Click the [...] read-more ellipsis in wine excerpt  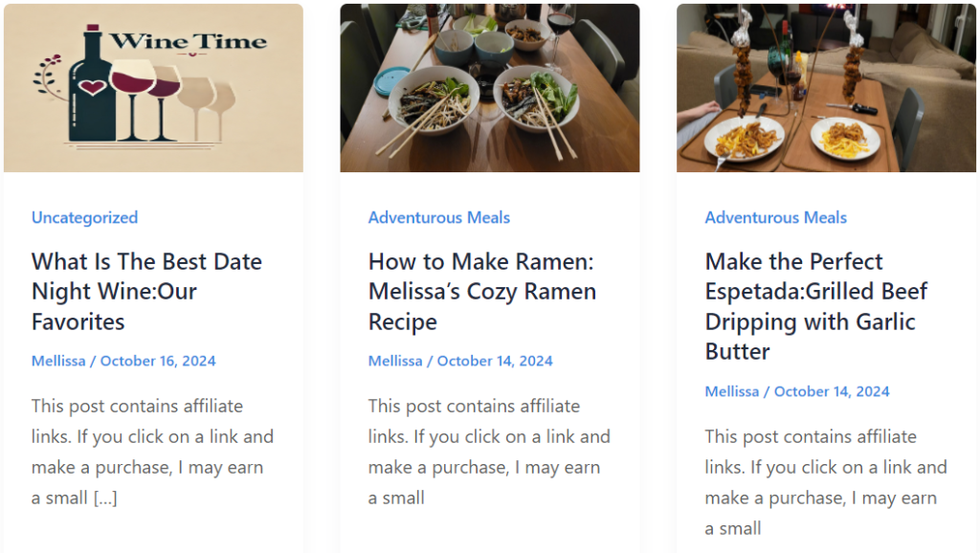pos(105,498)
